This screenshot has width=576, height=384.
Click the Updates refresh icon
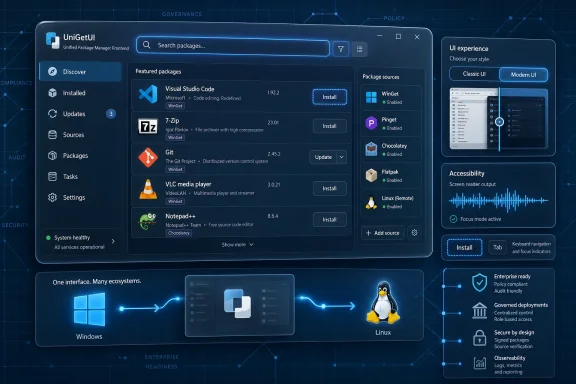coord(53,114)
